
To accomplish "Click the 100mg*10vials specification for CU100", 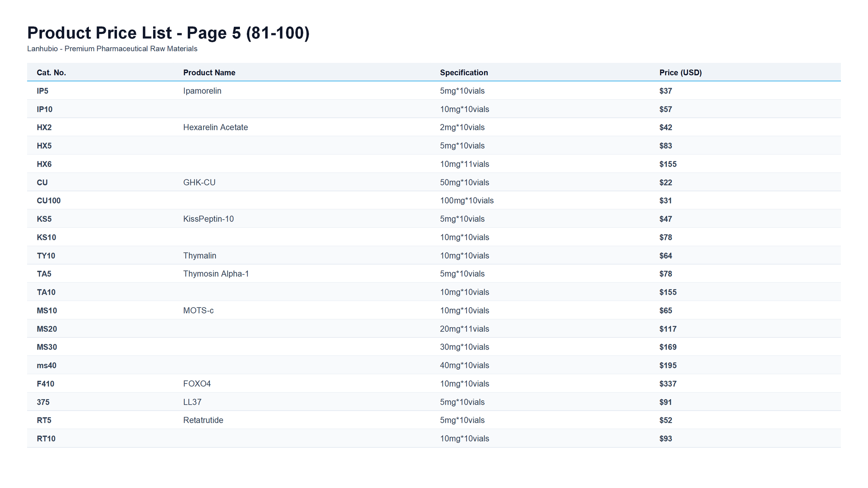I will 466,201.
